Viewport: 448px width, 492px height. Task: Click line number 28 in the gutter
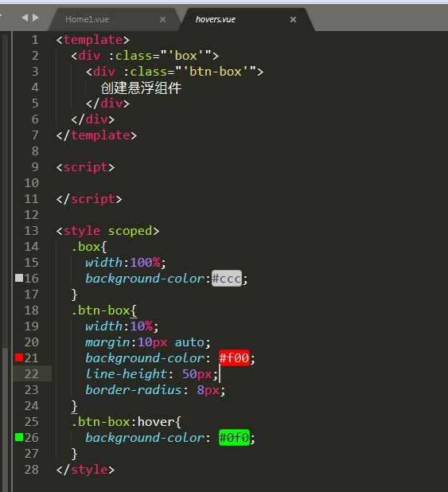point(31,470)
